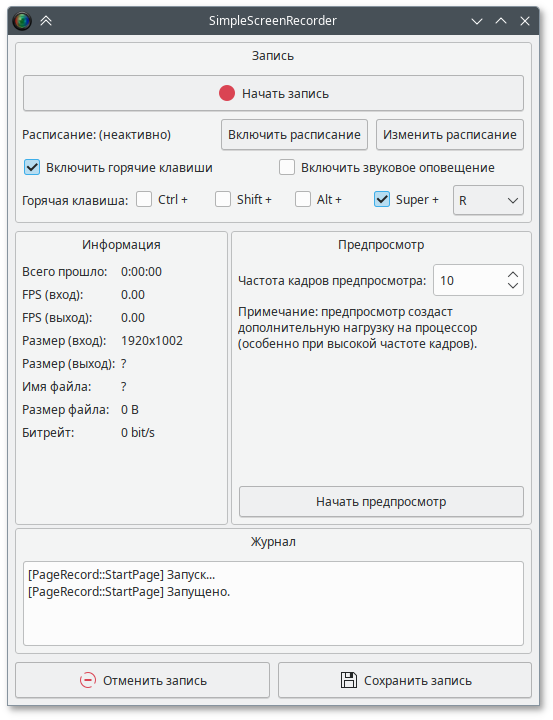The width and height of the screenshot is (553, 720).
Task: Click the FPS (вход): label
Action: (x=53, y=295)
